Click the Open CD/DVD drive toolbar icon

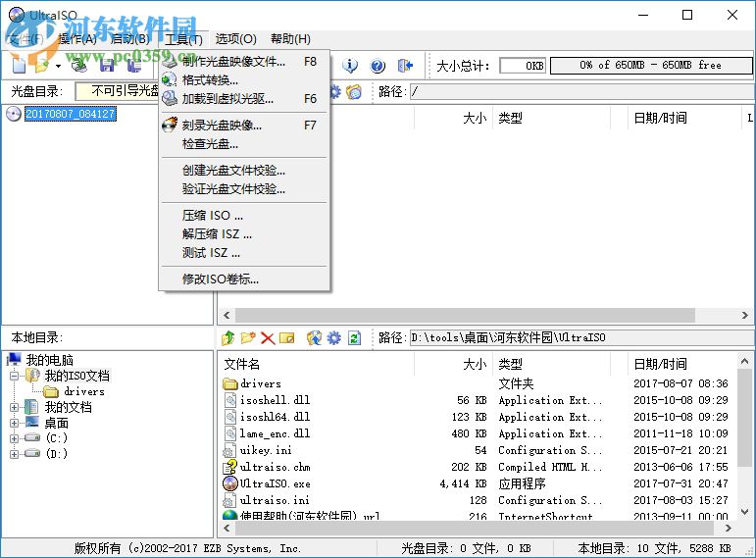(79, 65)
